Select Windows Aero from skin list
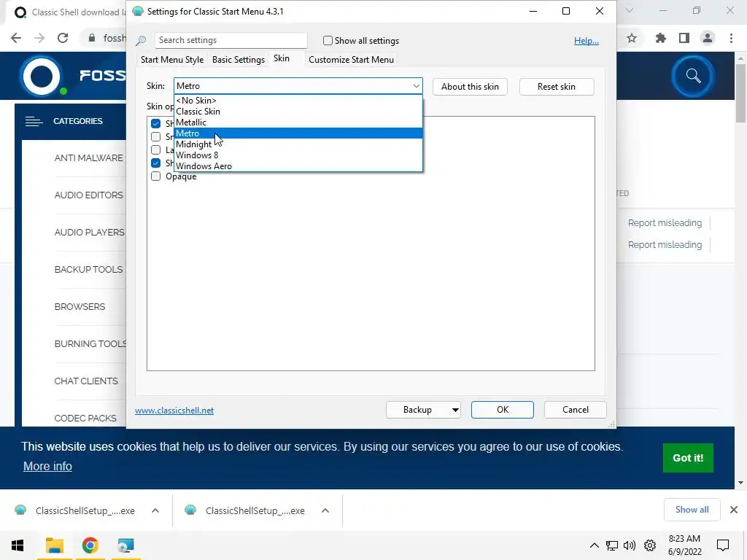 click(298, 166)
